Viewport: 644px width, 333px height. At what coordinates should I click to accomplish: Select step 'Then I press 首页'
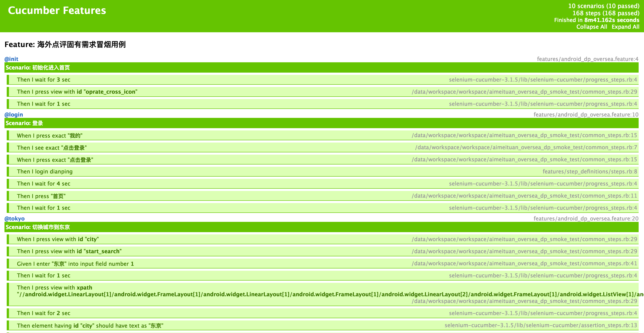tap(322, 196)
